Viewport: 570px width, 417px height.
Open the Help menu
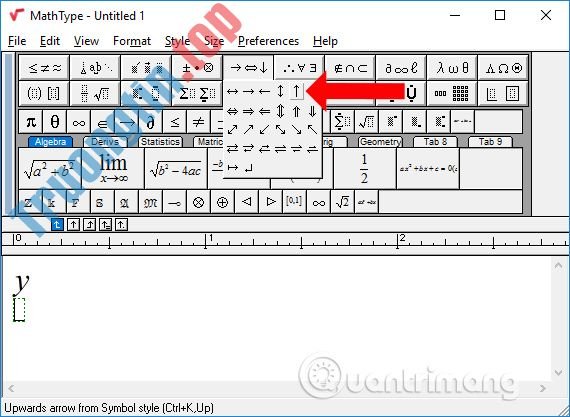pos(325,41)
